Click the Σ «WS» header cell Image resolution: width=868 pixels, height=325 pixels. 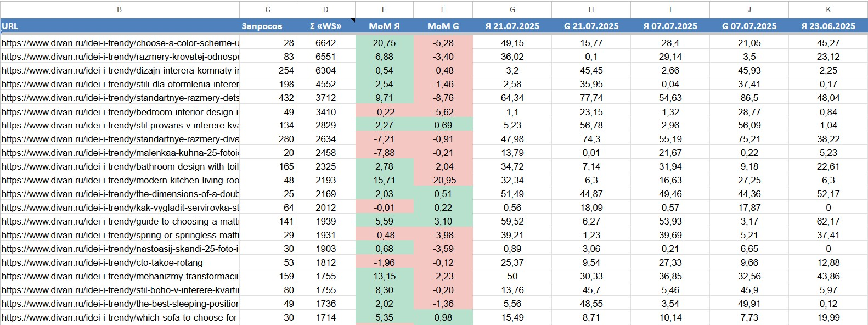point(325,26)
